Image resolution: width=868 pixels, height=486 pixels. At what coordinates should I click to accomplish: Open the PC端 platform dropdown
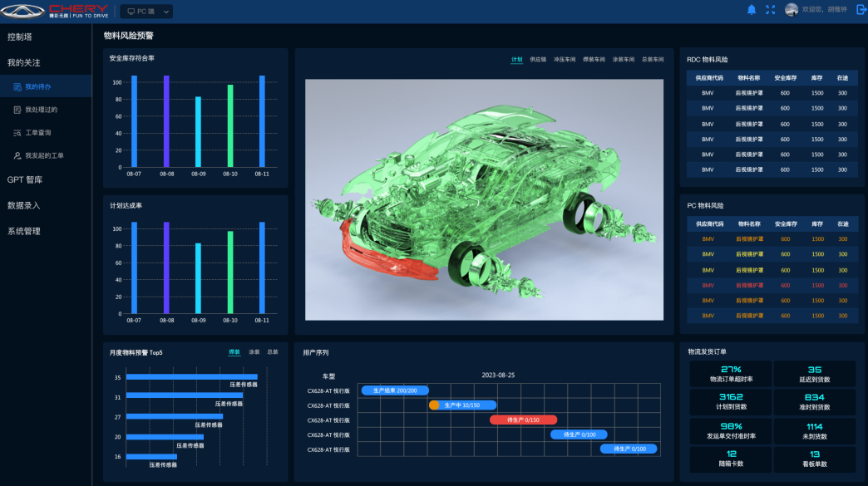tap(146, 12)
